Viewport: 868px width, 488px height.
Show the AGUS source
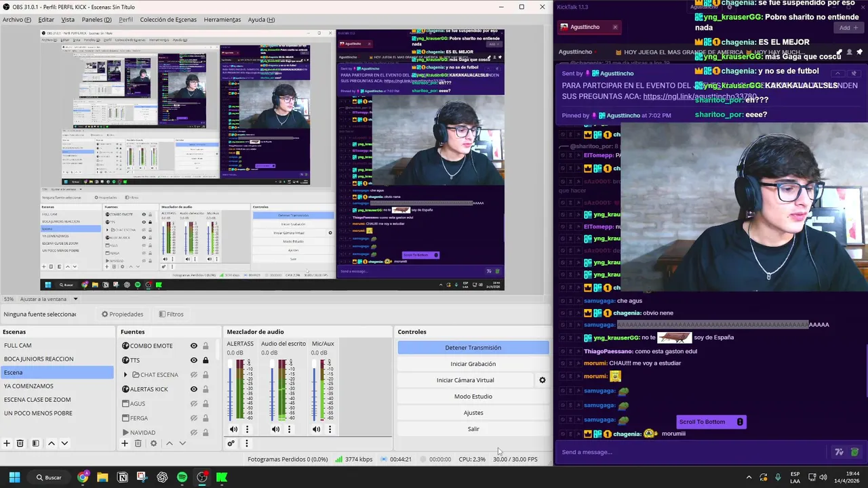point(194,403)
